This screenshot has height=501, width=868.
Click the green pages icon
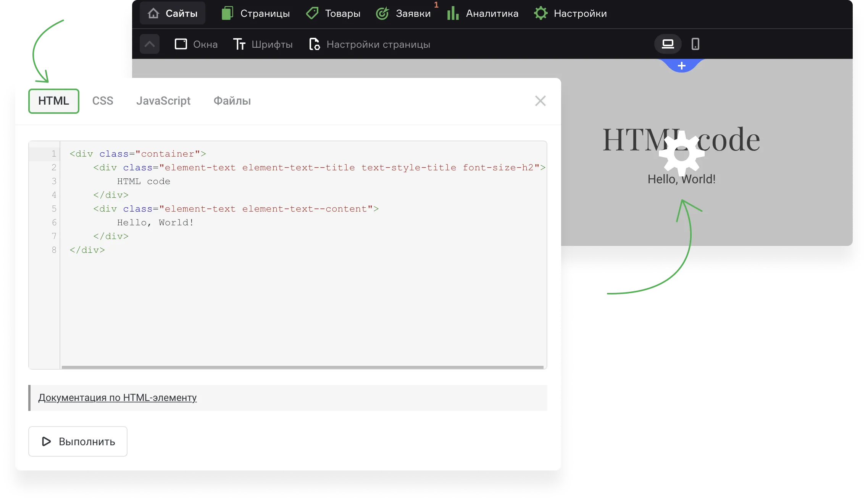click(227, 13)
